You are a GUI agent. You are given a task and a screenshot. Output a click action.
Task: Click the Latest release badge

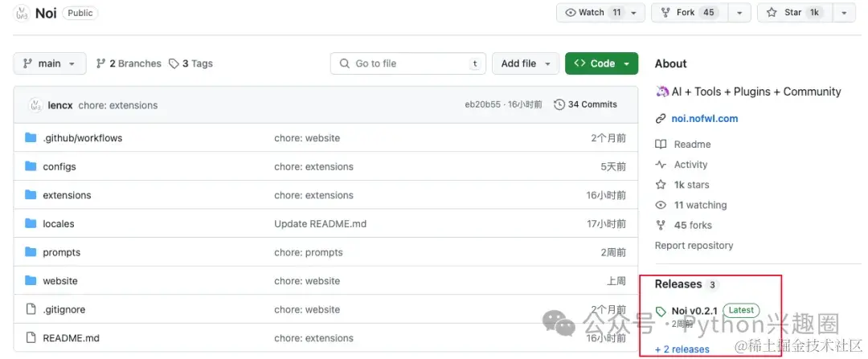click(741, 310)
